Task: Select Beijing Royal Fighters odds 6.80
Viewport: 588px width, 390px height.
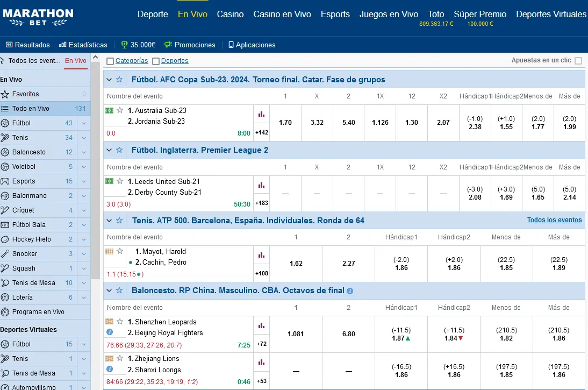Action: tap(348, 334)
